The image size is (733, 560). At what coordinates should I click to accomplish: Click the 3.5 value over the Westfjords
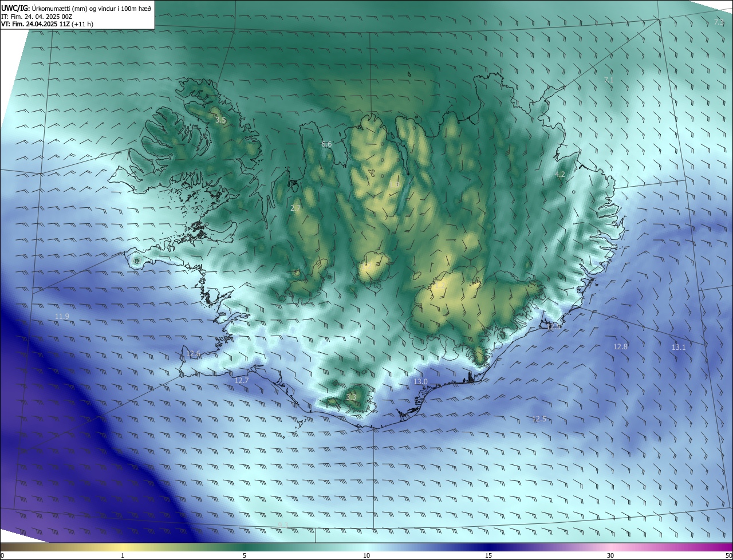(x=220, y=120)
